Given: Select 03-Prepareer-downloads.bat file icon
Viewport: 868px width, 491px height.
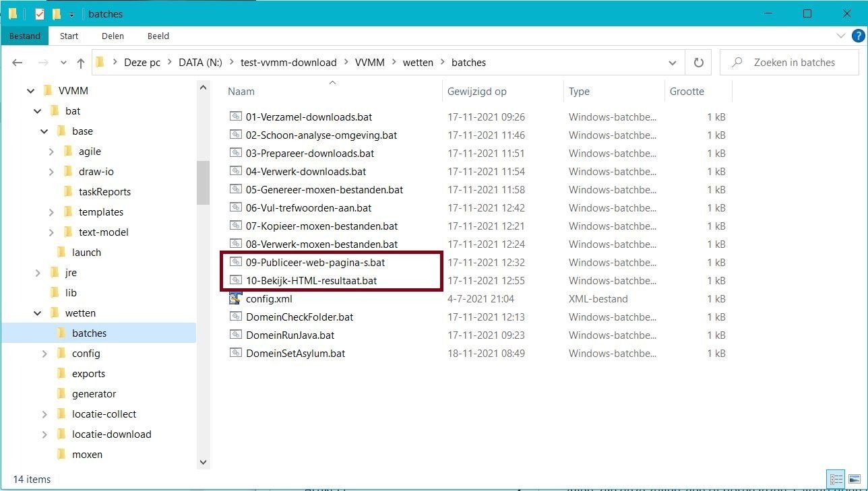Looking at the screenshot, I should [235, 153].
